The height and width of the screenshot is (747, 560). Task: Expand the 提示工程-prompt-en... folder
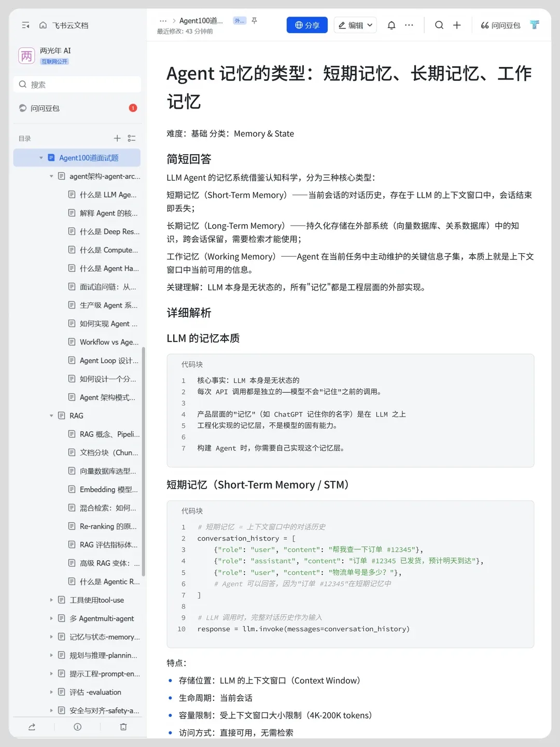(51, 674)
